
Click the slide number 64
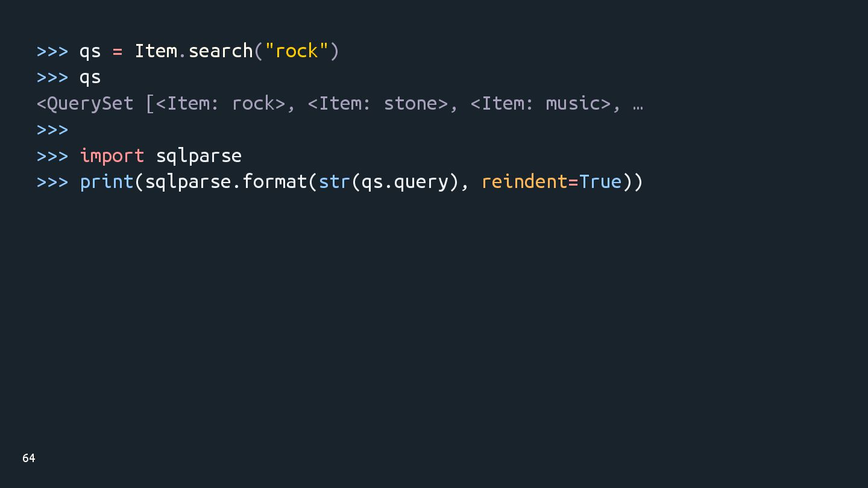point(29,458)
